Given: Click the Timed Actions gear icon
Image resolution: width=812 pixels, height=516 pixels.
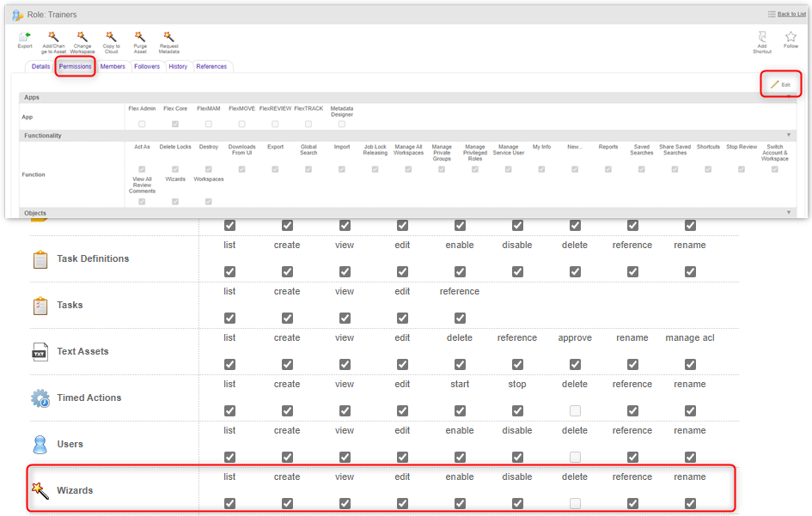Looking at the screenshot, I should point(40,398).
